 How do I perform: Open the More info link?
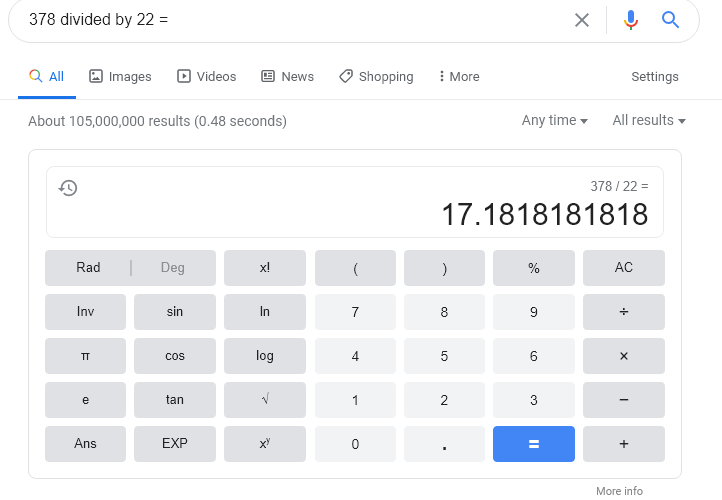[x=619, y=491]
